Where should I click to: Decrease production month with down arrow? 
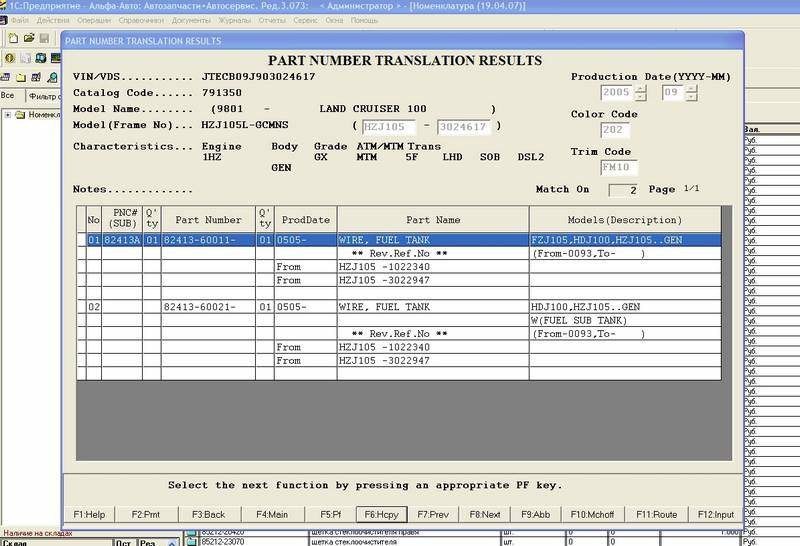tap(691, 96)
